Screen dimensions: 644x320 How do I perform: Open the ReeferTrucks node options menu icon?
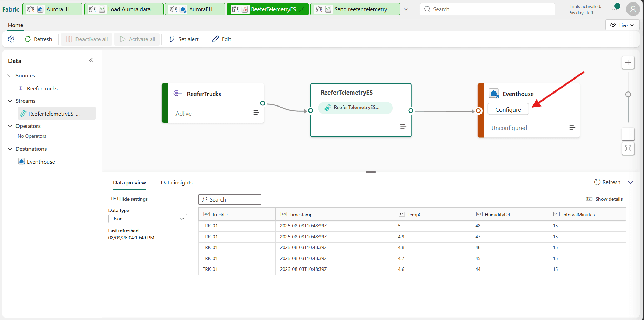pos(256,113)
